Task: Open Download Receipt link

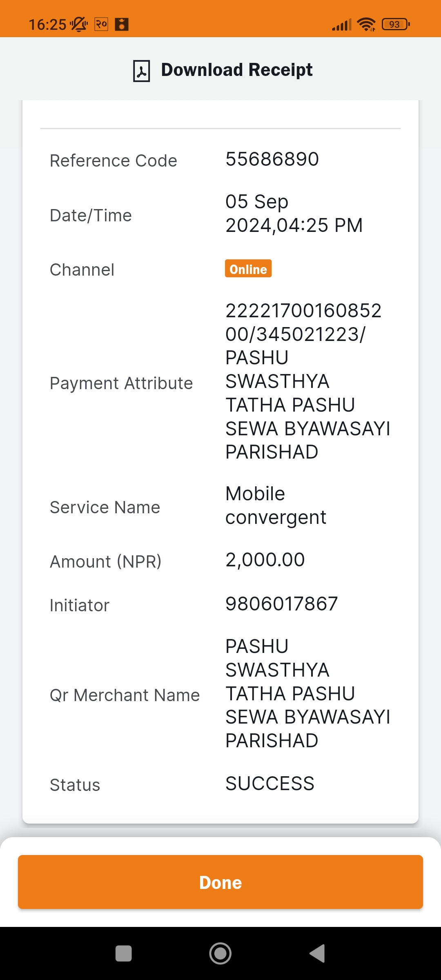Action: [x=236, y=70]
